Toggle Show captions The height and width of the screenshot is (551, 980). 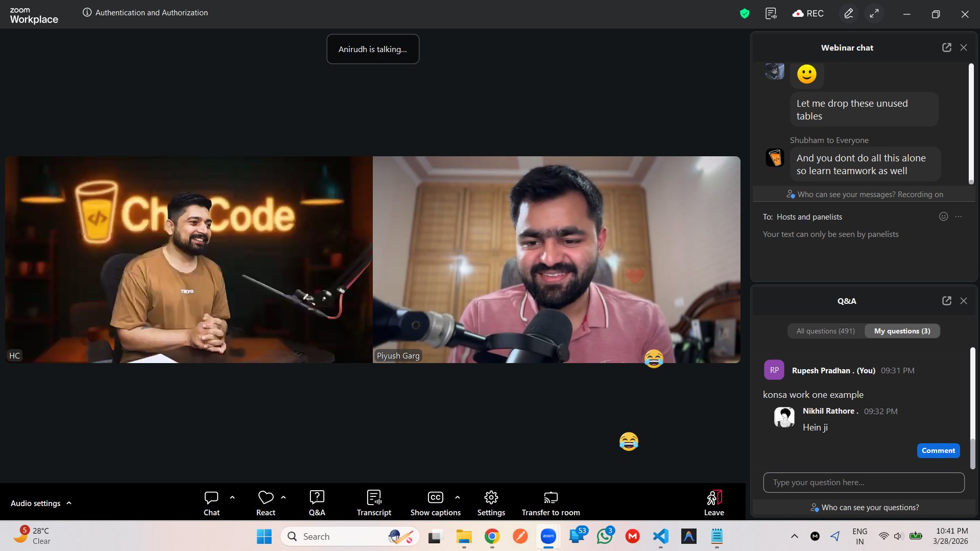[x=436, y=503]
